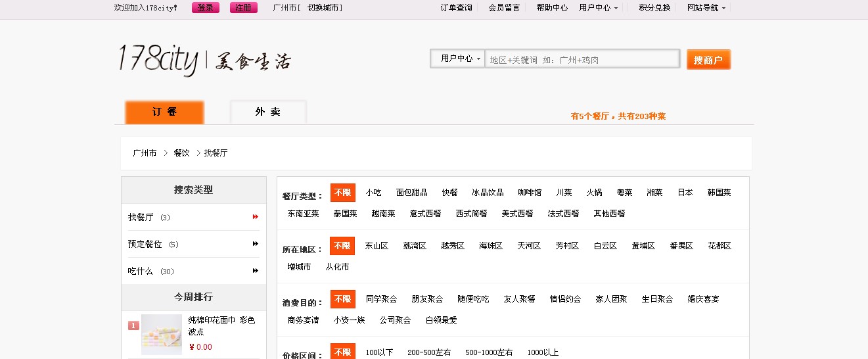The image size is (868, 359).
Task: Filter price range by 1000以上
Action: [543, 352]
